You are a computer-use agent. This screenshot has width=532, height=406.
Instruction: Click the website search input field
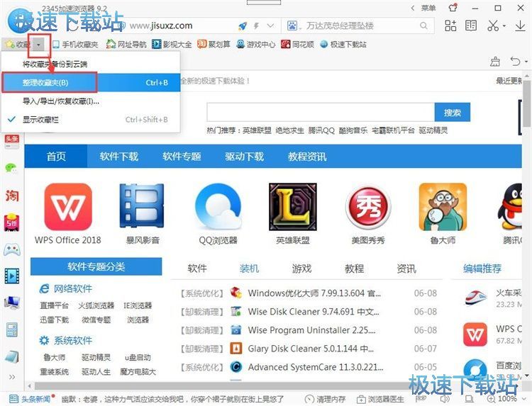pos(321,112)
